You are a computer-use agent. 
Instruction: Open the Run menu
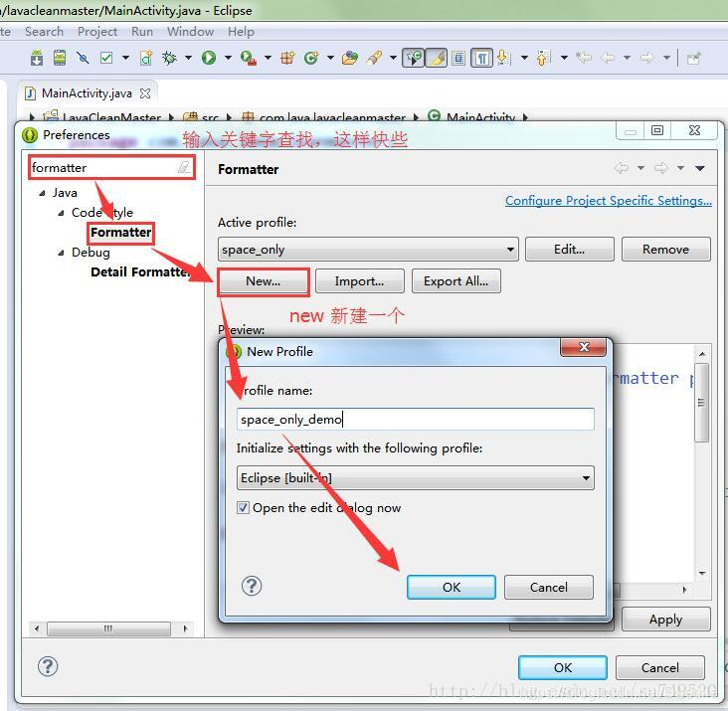click(142, 32)
